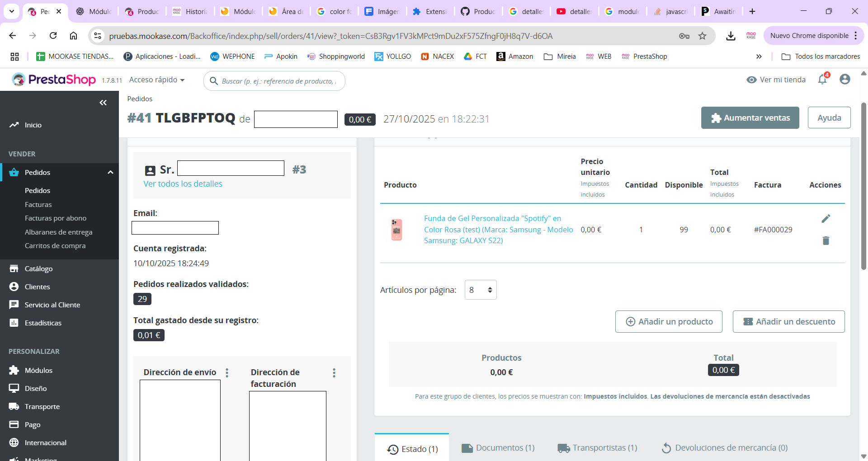Viewport: 868px width, 461px height.
Task: Edit the Funda de Gel product line
Action: pyautogui.click(x=826, y=219)
